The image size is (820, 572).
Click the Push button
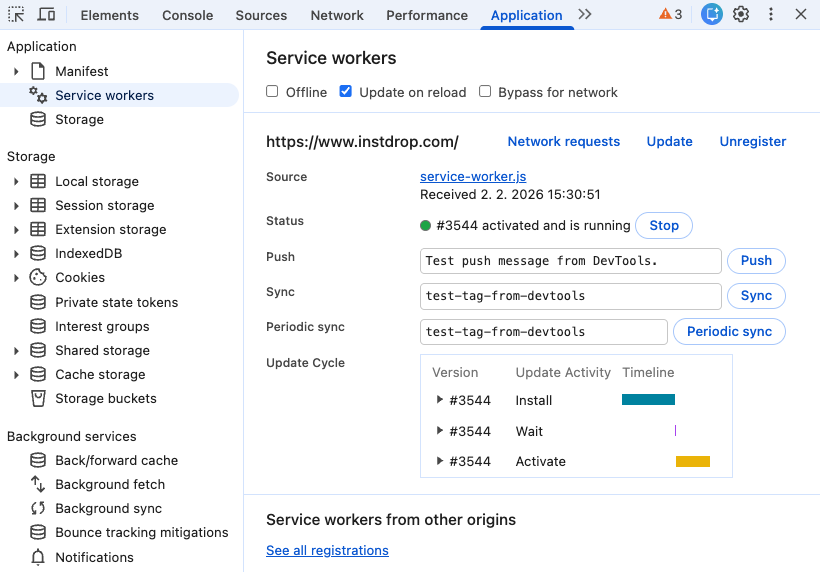[x=756, y=260]
